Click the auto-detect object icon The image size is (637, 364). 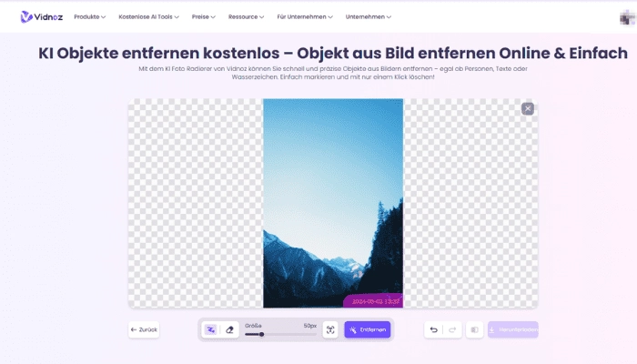point(330,329)
